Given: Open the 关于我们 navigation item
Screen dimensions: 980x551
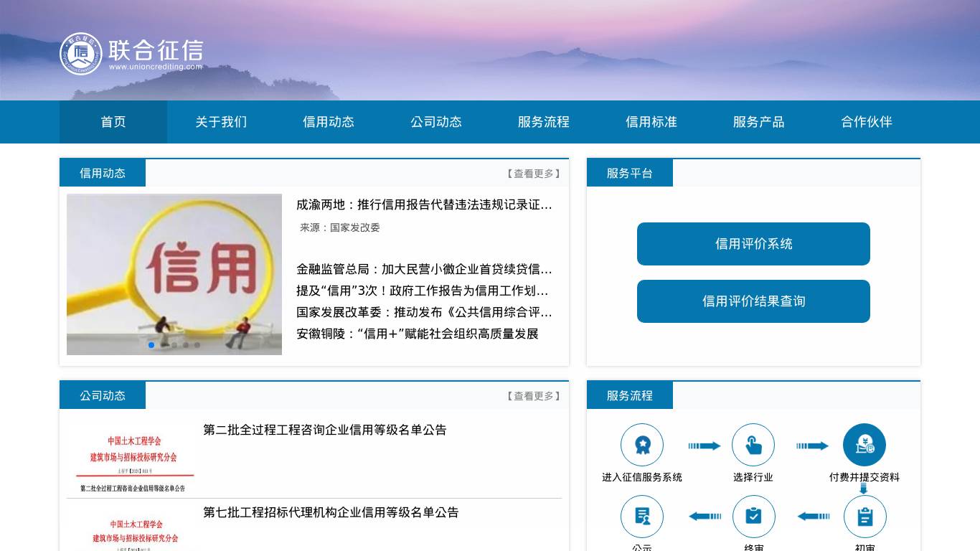Looking at the screenshot, I should pos(221,122).
